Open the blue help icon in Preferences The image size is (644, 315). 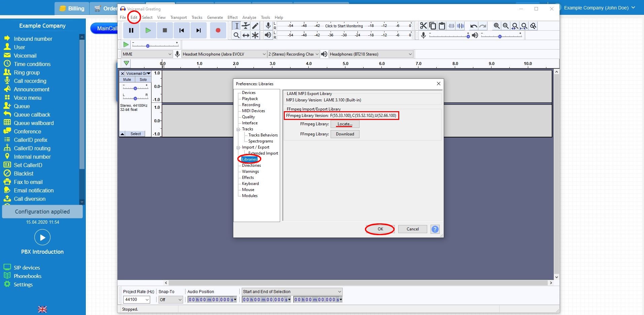coord(435,229)
